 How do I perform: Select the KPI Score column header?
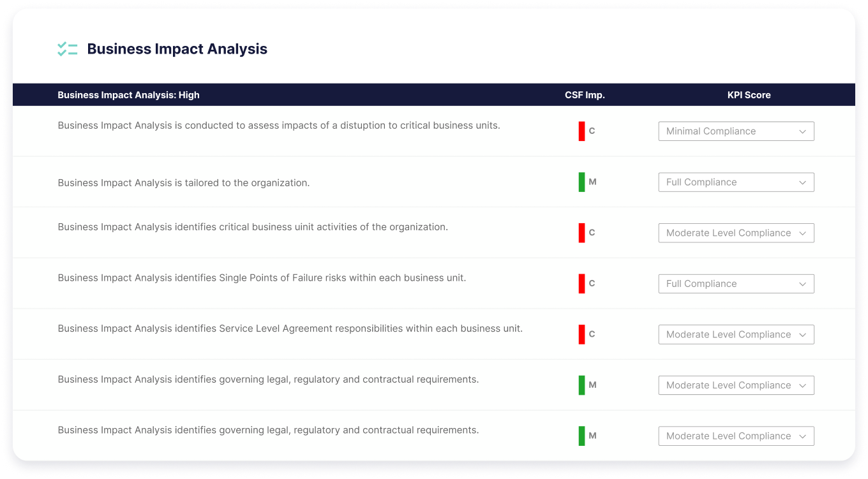(749, 94)
